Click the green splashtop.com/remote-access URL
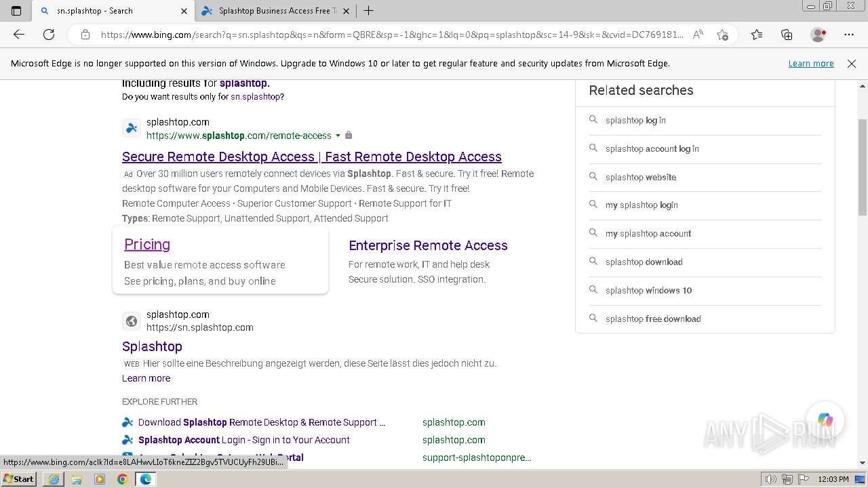The image size is (868, 488). pyautogui.click(x=239, y=136)
